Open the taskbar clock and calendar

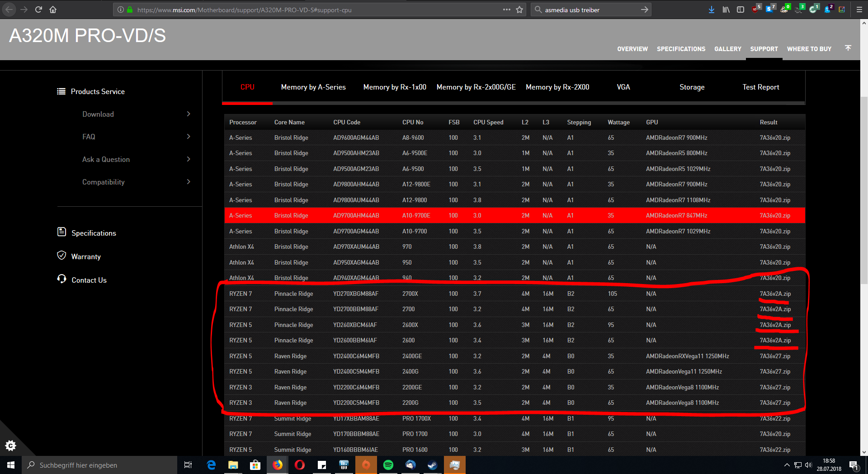coord(829,465)
